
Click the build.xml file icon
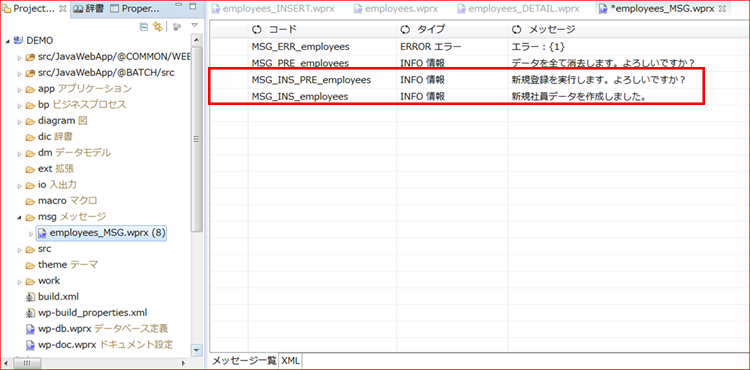(30, 297)
